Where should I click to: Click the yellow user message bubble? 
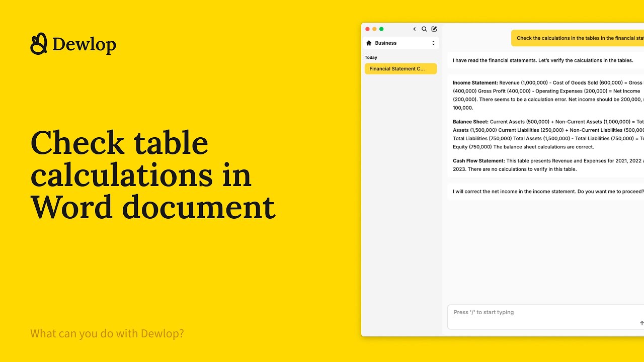(578, 38)
